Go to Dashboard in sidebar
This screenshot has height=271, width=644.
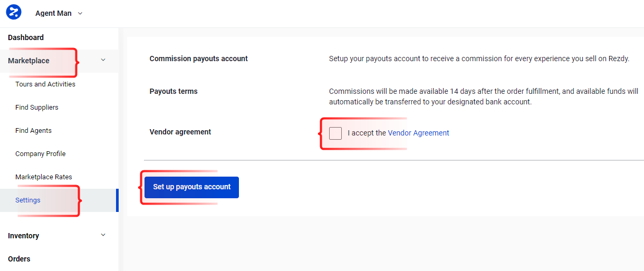[26, 37]
